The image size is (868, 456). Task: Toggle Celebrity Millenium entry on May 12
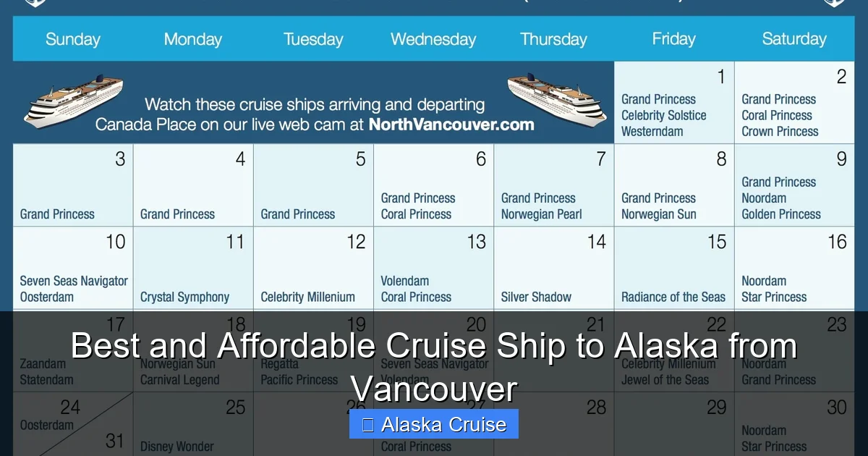[x=308, y=297]
